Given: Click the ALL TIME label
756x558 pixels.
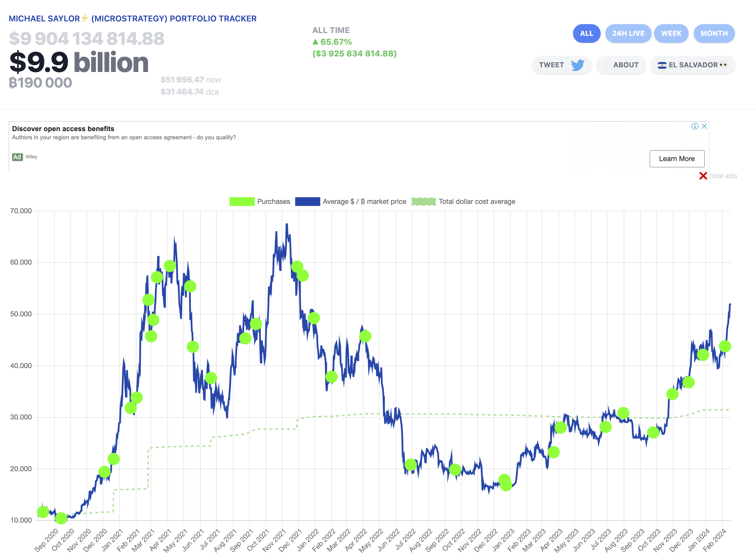Looking at the screenshot, I should click(x=331, y=30).
